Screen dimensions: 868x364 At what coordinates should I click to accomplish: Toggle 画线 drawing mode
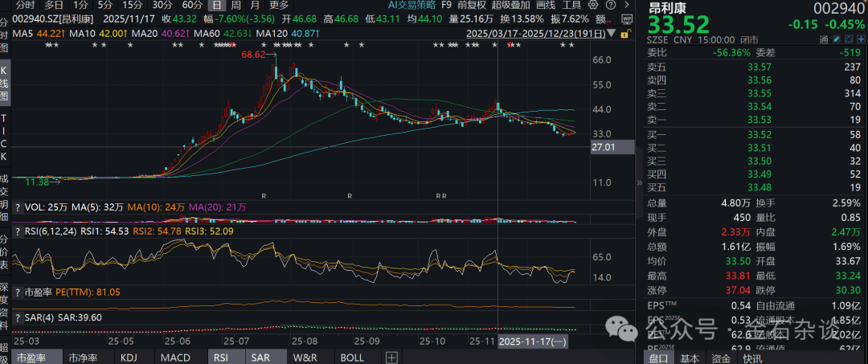[x=546, y=5]
